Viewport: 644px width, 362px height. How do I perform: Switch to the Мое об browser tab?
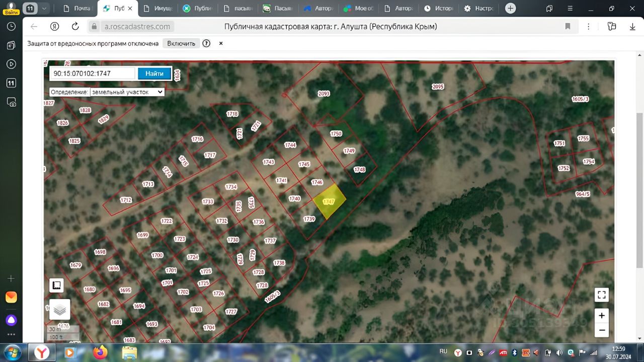[x=359, y=9]
